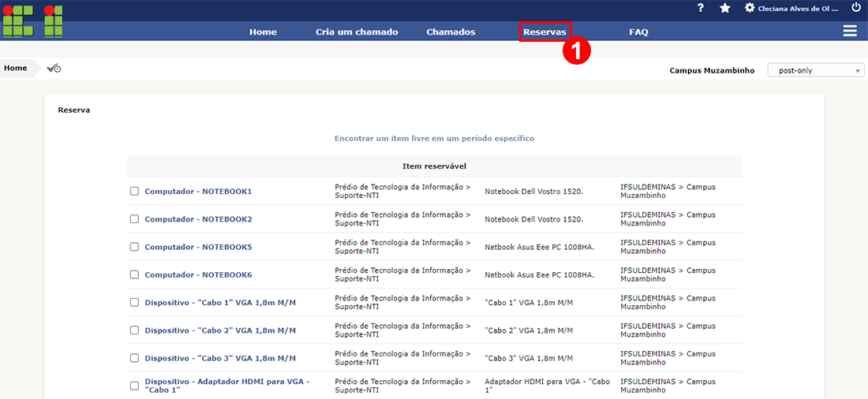The image size is (868, 399).
Task: Click the IF institution logo
Action: tap(32, 21)
